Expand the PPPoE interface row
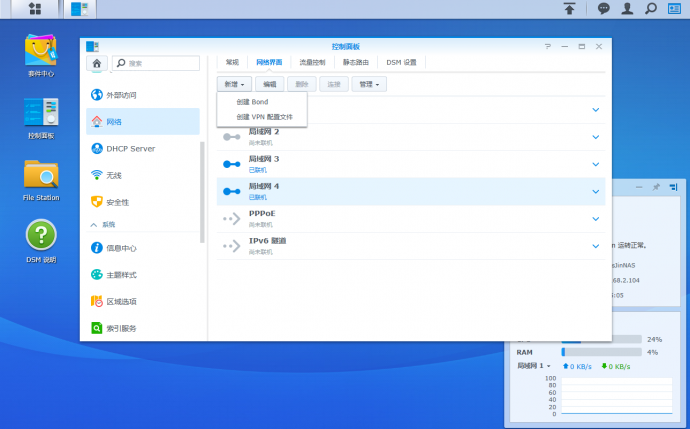The image size is (690, 429). coord(596,218)
